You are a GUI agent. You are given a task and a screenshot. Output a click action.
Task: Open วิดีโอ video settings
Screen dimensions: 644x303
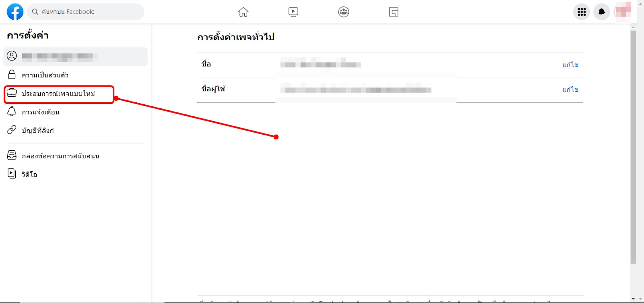point(75,174)
